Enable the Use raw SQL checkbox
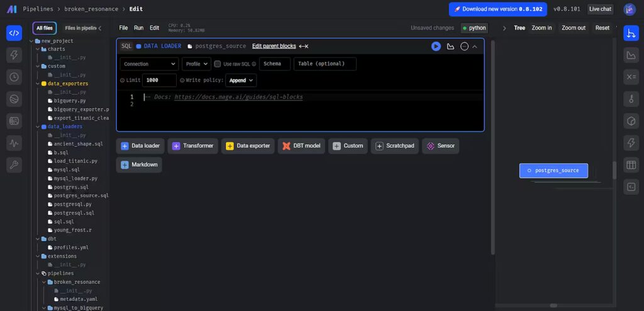 [x=218, y=64]
